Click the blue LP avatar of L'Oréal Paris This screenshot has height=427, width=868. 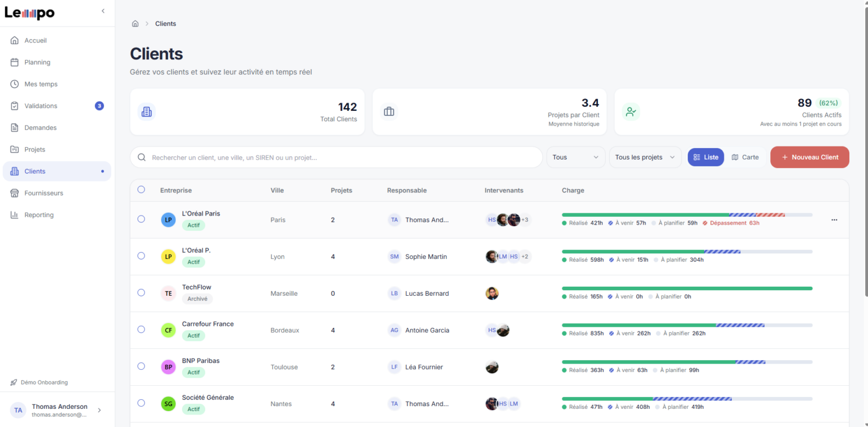[x=168, y=220]
